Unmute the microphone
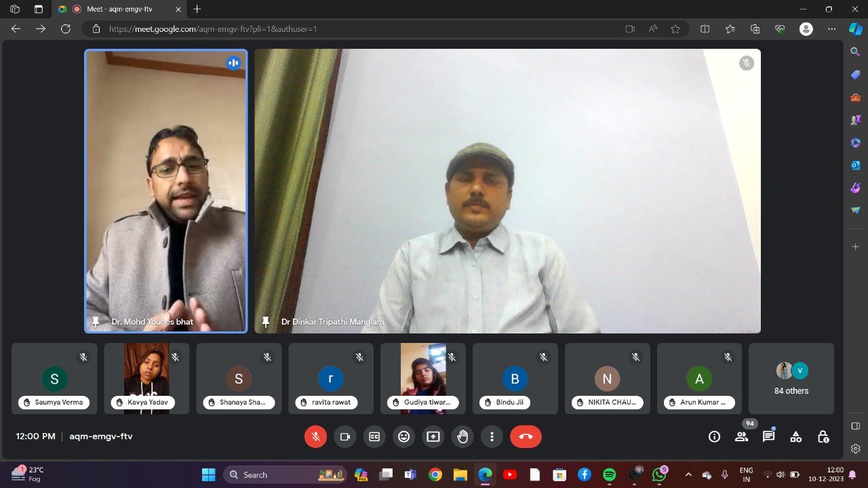 pos(315,437)
